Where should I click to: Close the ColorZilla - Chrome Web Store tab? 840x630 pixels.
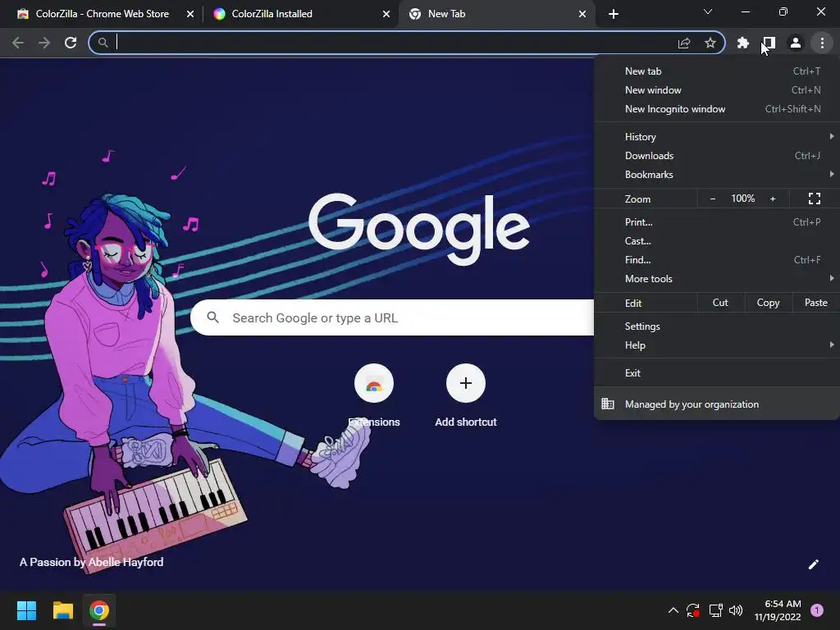(x=190, y=14)
